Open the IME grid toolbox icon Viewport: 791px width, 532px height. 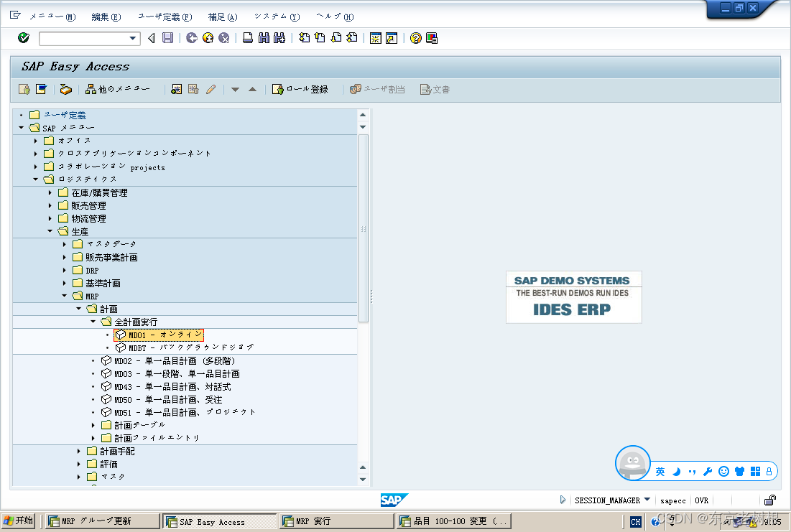tap(755, 472)
